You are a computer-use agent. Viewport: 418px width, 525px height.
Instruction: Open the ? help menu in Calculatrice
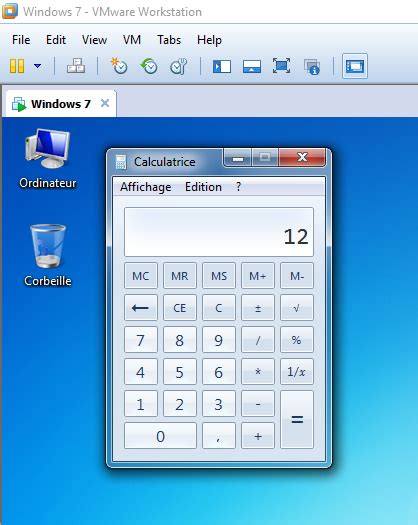point(238,186)
